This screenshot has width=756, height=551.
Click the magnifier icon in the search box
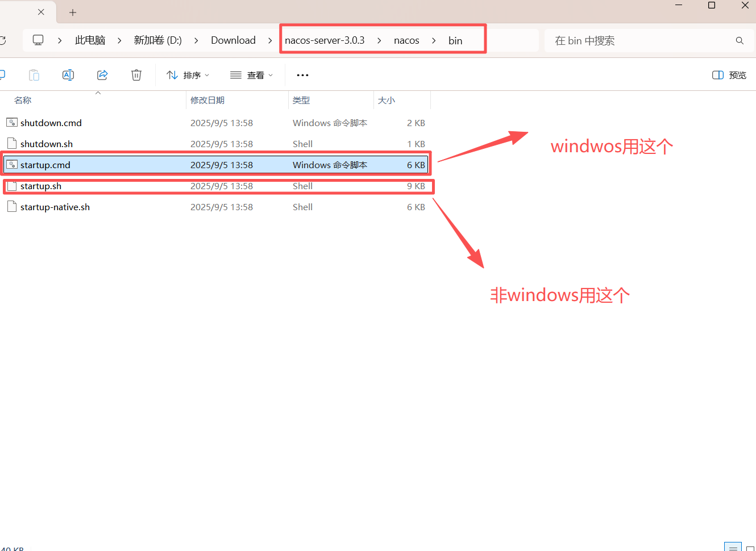740,40
